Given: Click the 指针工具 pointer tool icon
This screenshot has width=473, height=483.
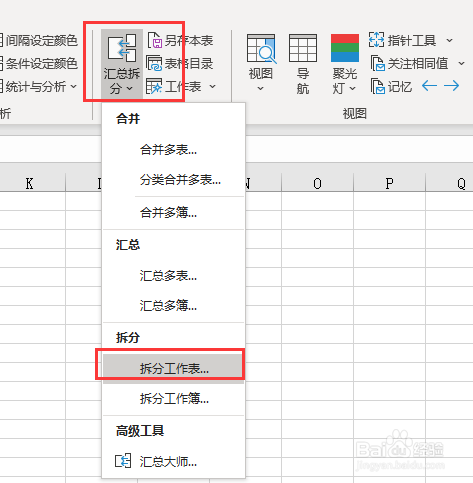Looking at the screenshot, I should pyautogui.click(x=377, y=40).
